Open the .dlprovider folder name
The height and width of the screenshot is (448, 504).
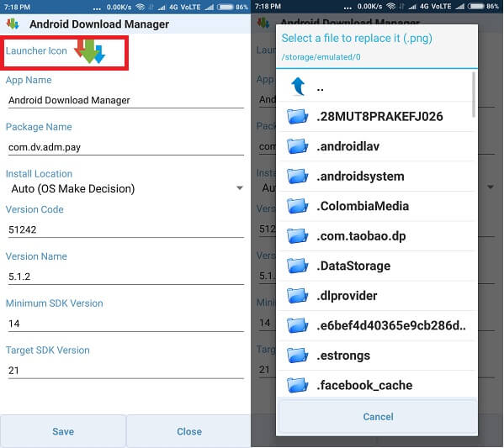click(347, 296)
